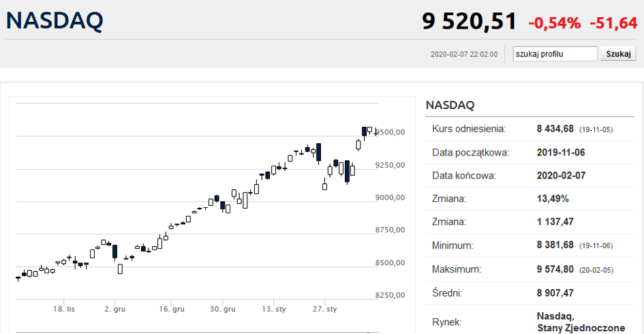This screenshot has height=334, width=644.
Task: Click the NASDAQ page title
Action: [x=55, y=20]
